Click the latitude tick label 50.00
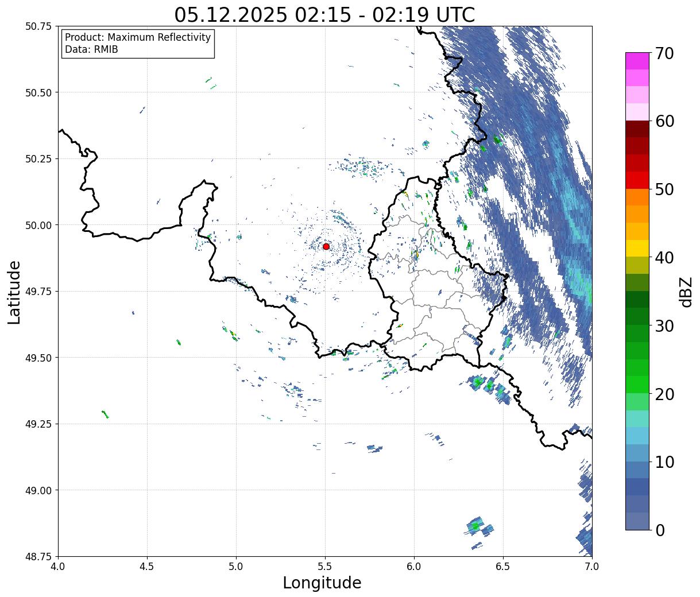 38,225
